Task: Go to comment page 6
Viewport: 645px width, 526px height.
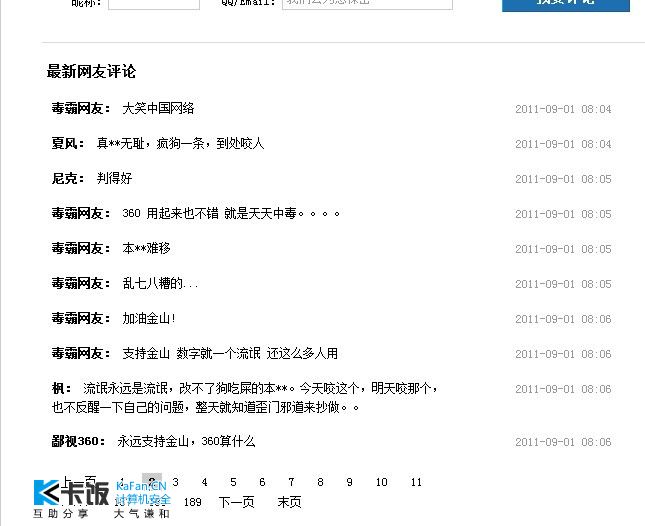Action: point(262,482)
